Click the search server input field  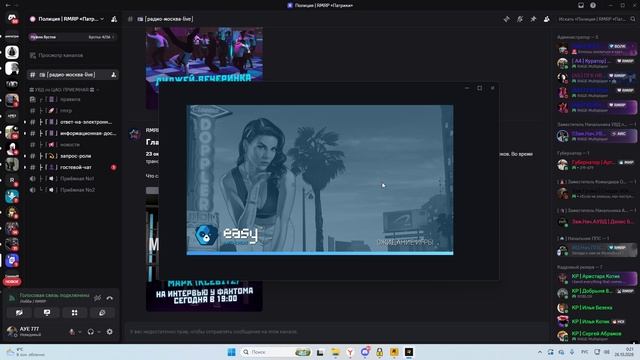597,19
